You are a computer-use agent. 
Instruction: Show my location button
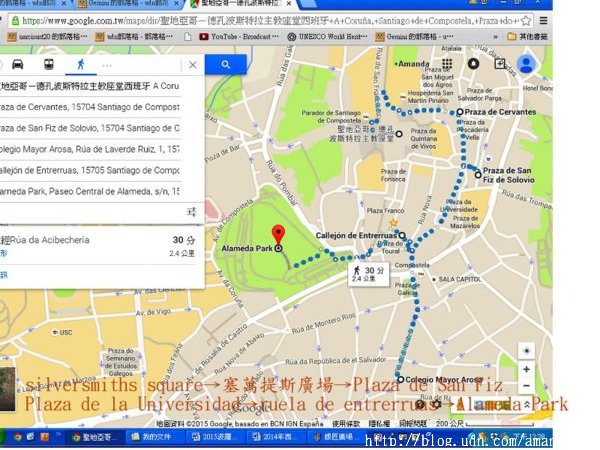527,351
